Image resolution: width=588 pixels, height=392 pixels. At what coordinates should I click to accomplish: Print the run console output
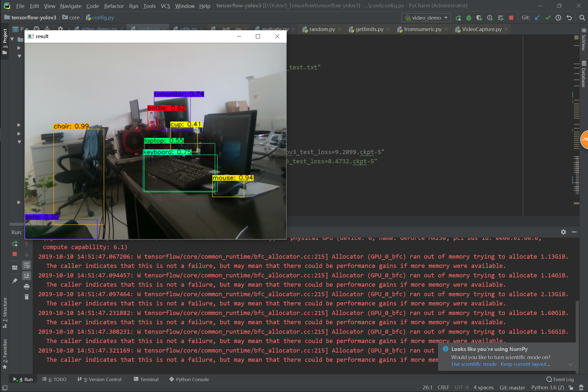[x=27, y=286]
